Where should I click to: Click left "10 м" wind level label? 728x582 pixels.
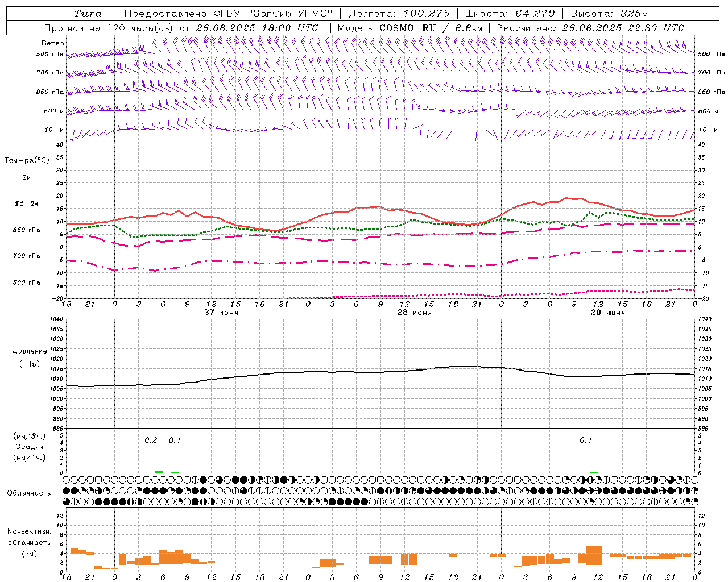click(x=54, y=130)
